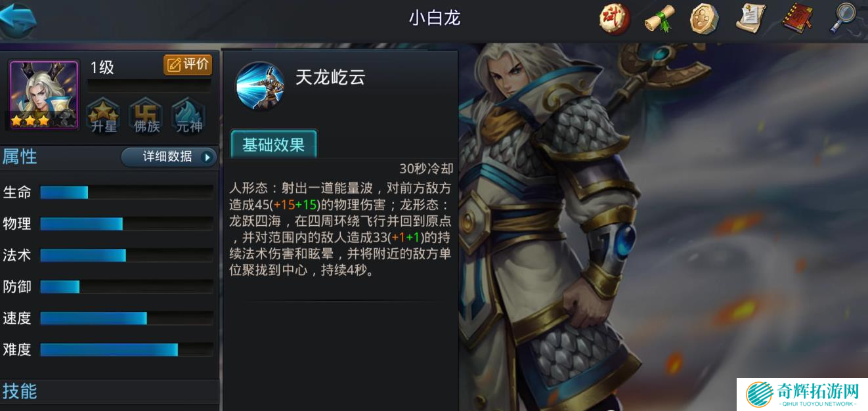Select the 佛族 faction icon
Screen dimensions: 868x411
(x=146, y=115)
